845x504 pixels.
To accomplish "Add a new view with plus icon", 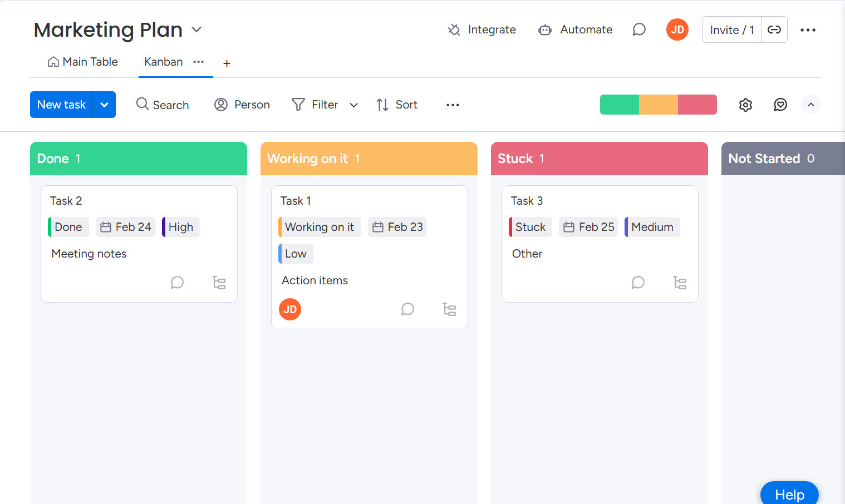I will 227,63.
